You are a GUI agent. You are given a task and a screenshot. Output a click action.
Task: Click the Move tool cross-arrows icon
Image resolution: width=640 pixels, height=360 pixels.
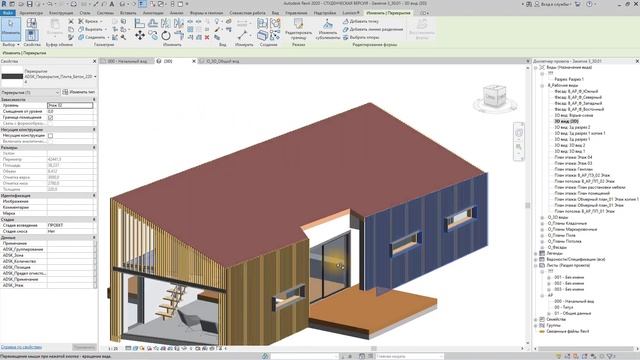coord(140,36)
